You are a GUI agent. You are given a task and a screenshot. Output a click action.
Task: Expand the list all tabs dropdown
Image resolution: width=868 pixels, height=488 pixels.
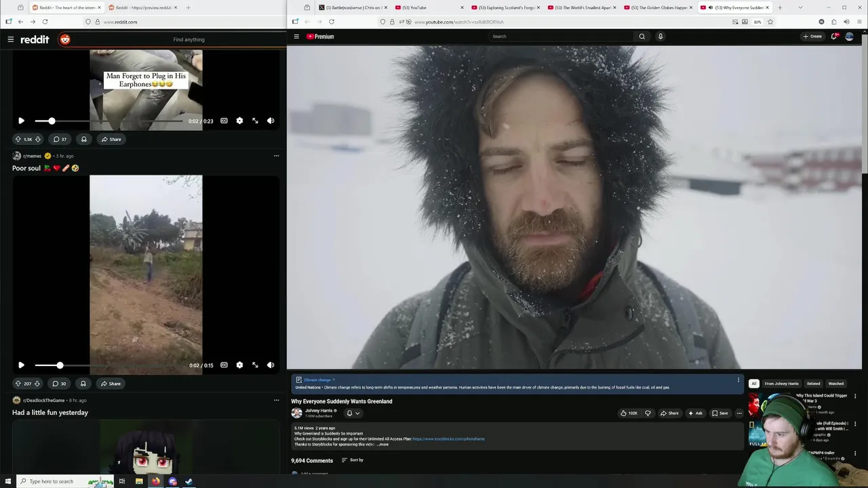point(800,7)
